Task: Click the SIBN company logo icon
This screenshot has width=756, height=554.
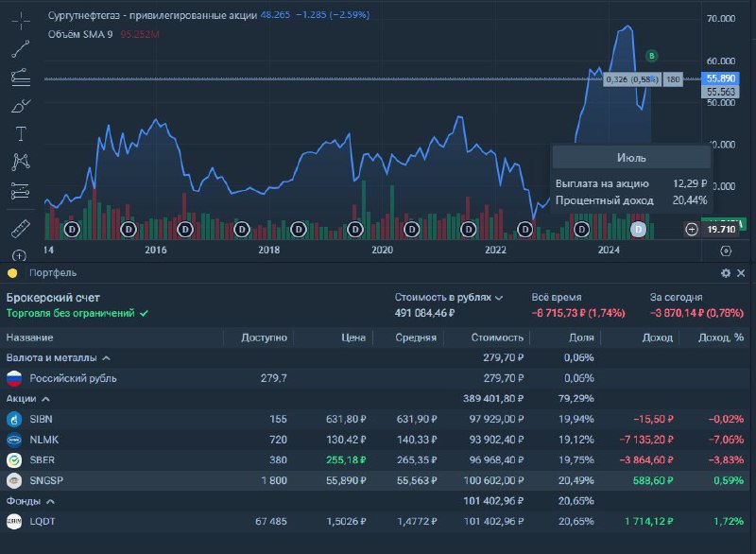Action: [x=14, y=420]
